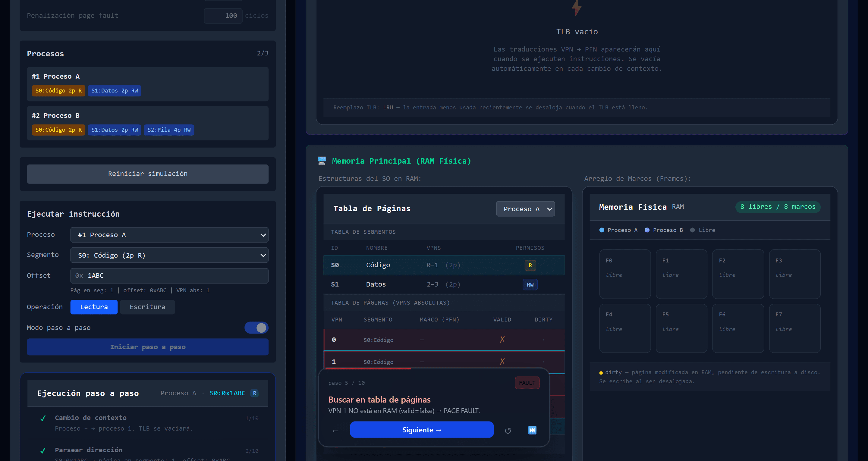Click the Siguiente button

tap(422, 430)
